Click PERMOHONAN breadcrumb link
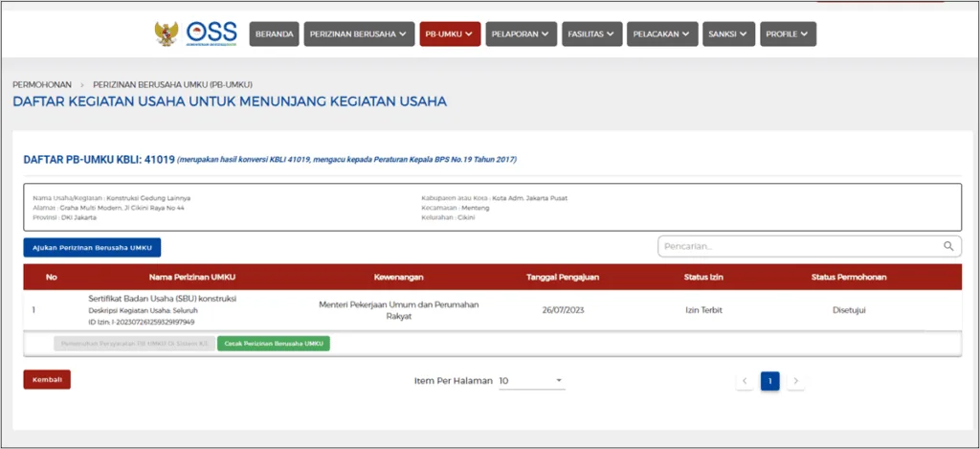 42,84
